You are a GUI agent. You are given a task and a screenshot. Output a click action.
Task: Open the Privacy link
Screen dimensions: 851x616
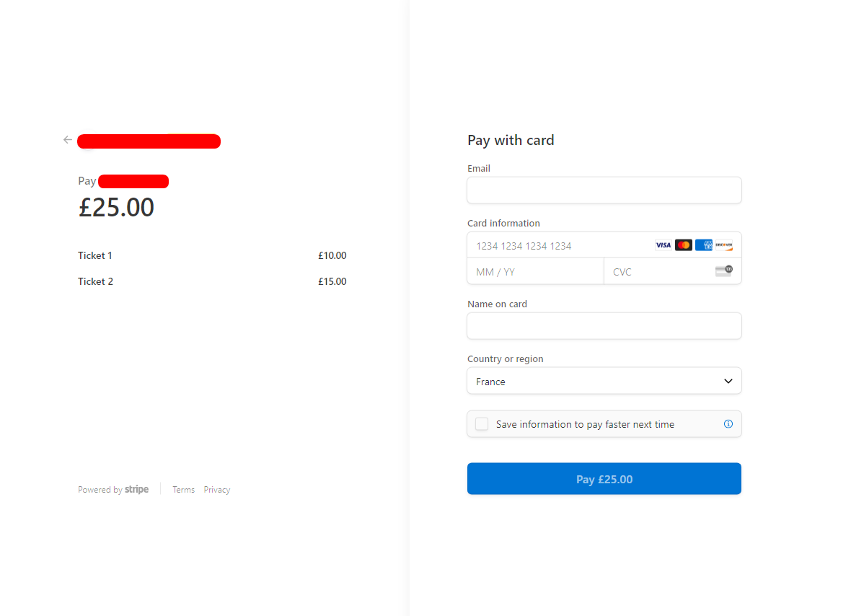[x=217, y=490]
